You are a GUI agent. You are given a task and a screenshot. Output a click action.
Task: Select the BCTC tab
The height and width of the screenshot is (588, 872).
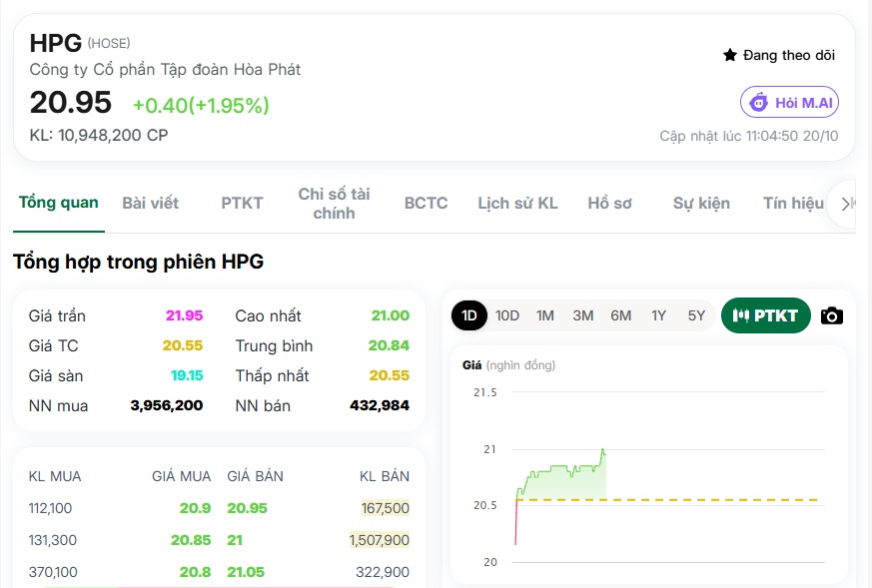(x=426, y=203)
